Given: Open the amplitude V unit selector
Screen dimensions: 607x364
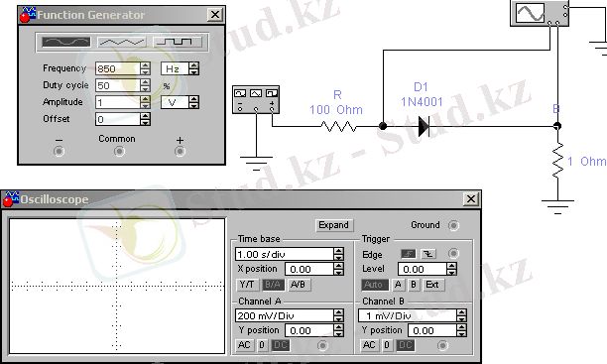Looking at the screenshot, I should click(180, 102).
